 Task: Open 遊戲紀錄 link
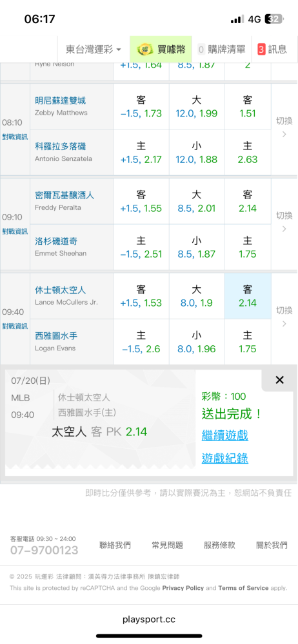coord(224,458)
